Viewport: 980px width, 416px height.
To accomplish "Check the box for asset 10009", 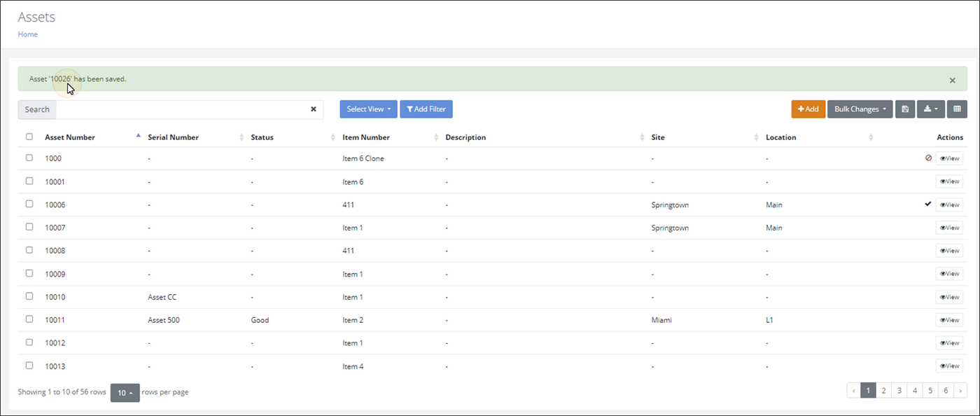I will 29,273.
